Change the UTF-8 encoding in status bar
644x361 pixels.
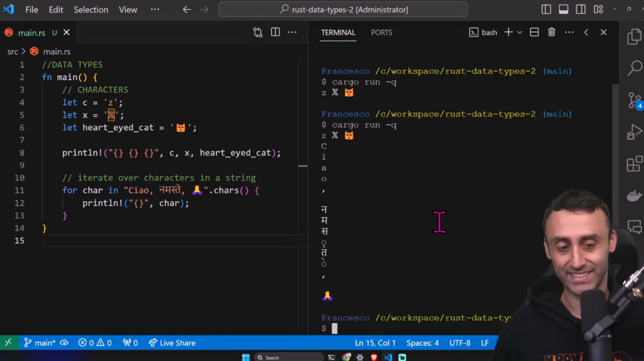(x=460, y=343)
